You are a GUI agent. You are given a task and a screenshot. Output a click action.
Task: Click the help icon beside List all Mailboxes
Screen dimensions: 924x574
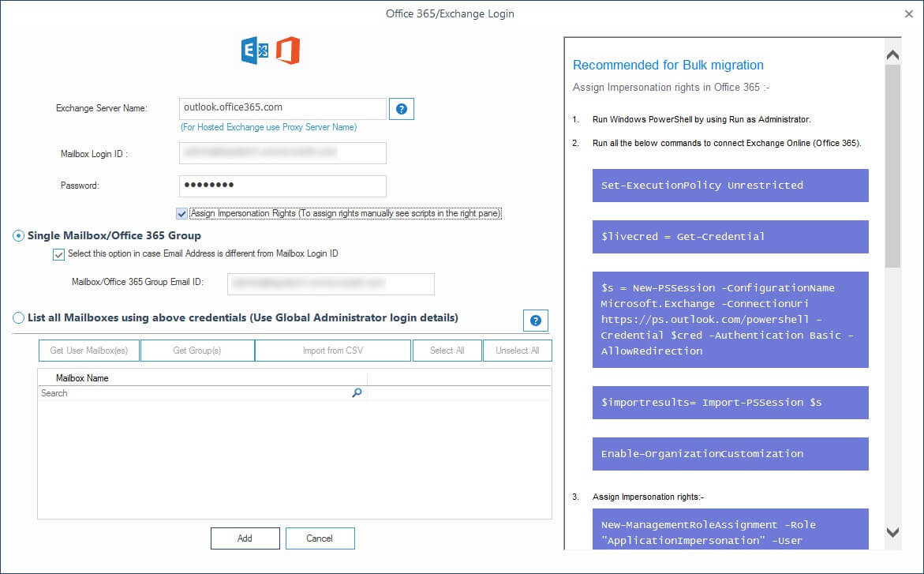(x=535, y=321)
